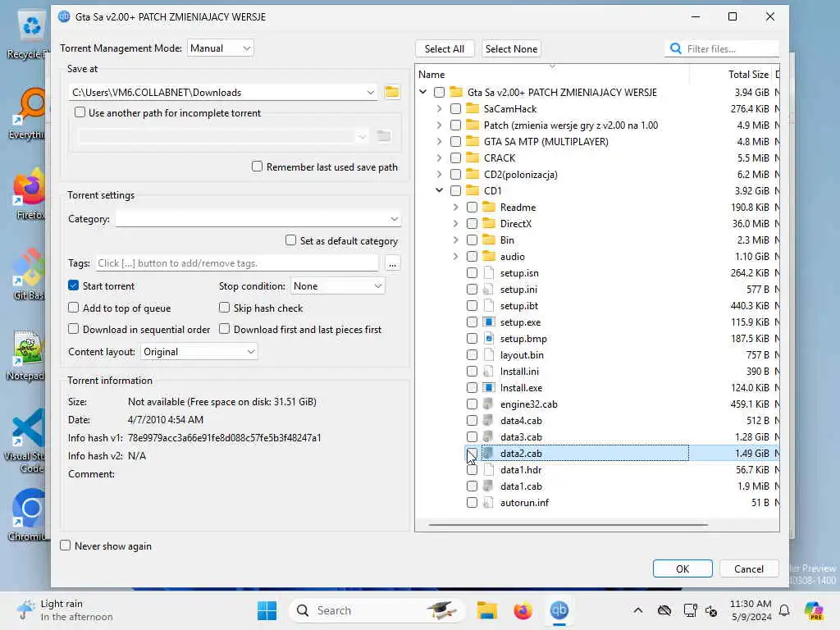Click the setup.ini file icon
The height and width of the screenshot is (630, 840).
[x=488, y=290]
